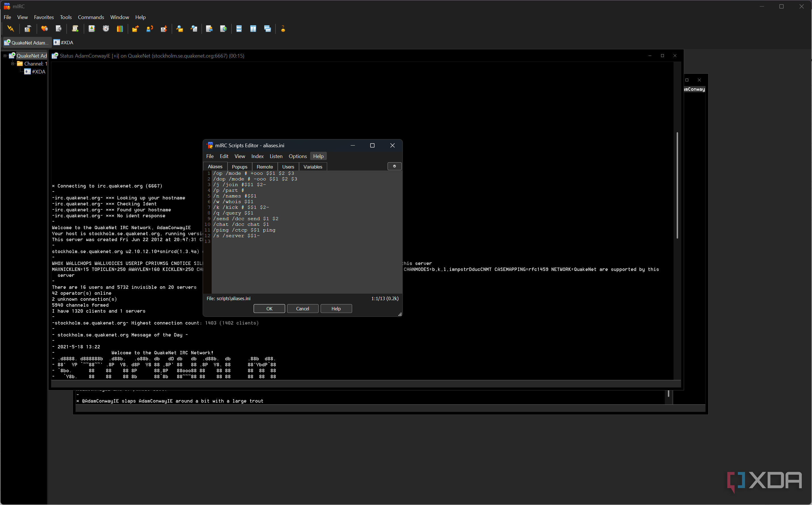Click the Scripts Editor title bar app icon
Image resolution: width=812 pixels, height=505 pixels.
[x=210, y=145]
